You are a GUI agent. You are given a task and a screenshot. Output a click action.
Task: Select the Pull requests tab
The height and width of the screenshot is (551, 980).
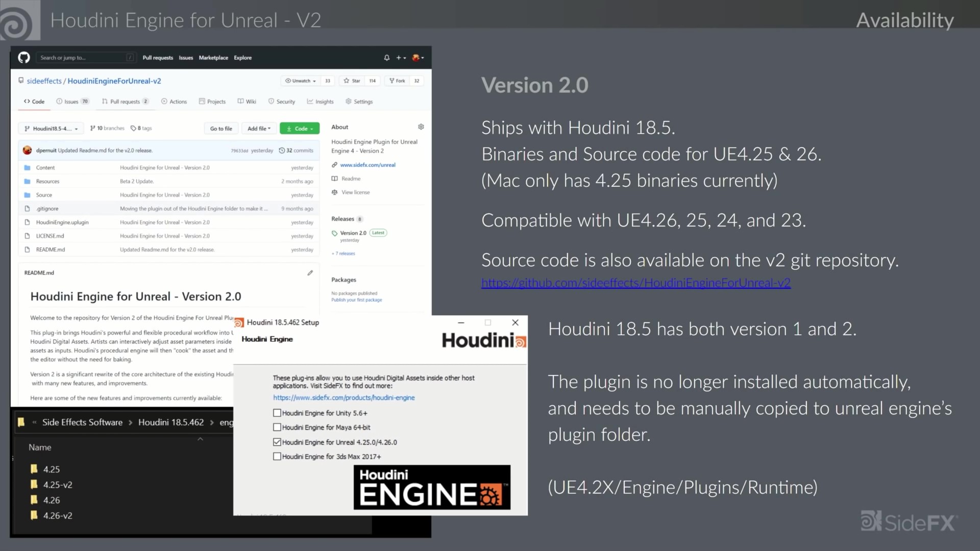125,102
